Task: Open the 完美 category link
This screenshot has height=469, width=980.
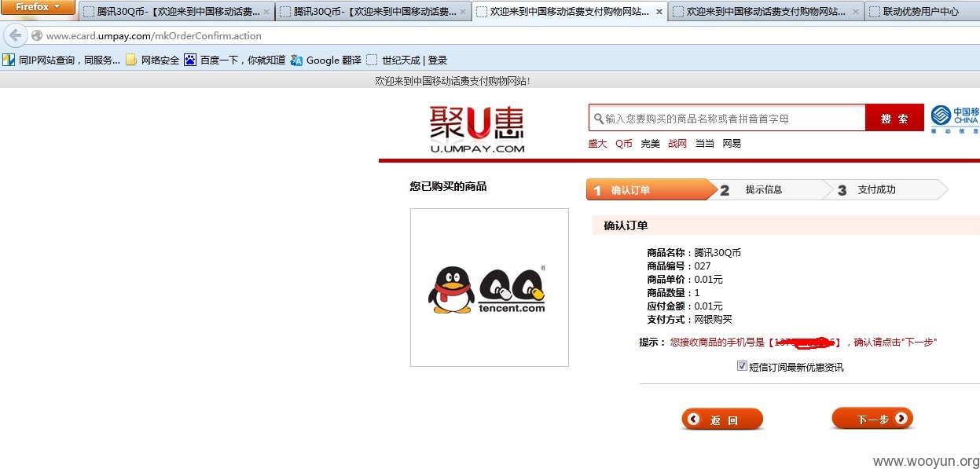Action: 650,144
